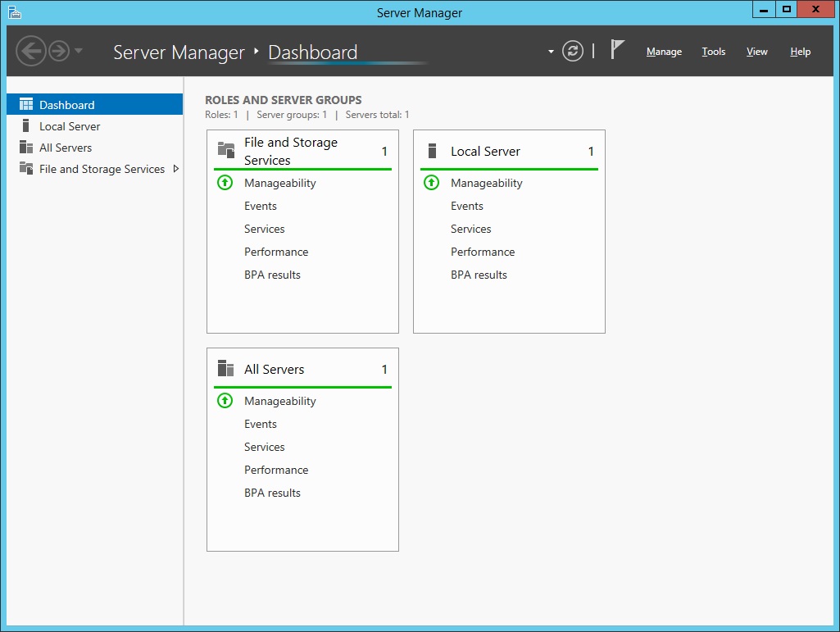Open the navigation history dropdown arrow
Image resolution: width=840 pixels, height=632 pixels.
(79, 52)
